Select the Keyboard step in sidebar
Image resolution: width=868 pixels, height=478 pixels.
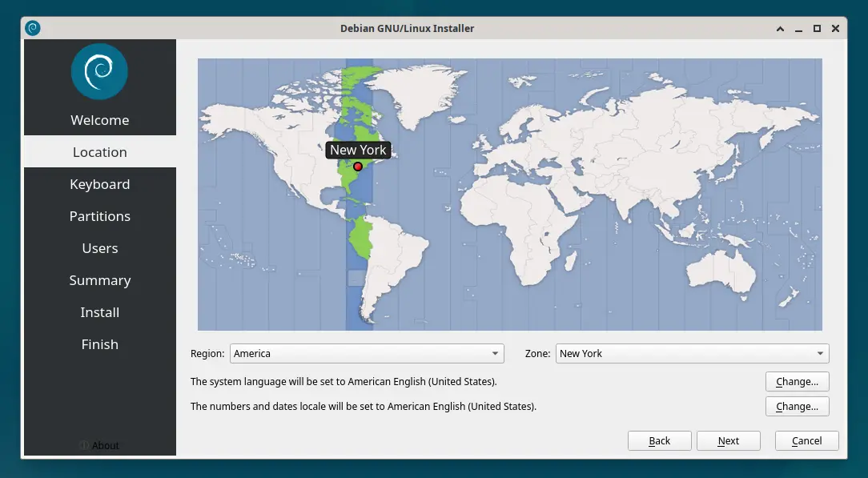(x=100, y=184)
